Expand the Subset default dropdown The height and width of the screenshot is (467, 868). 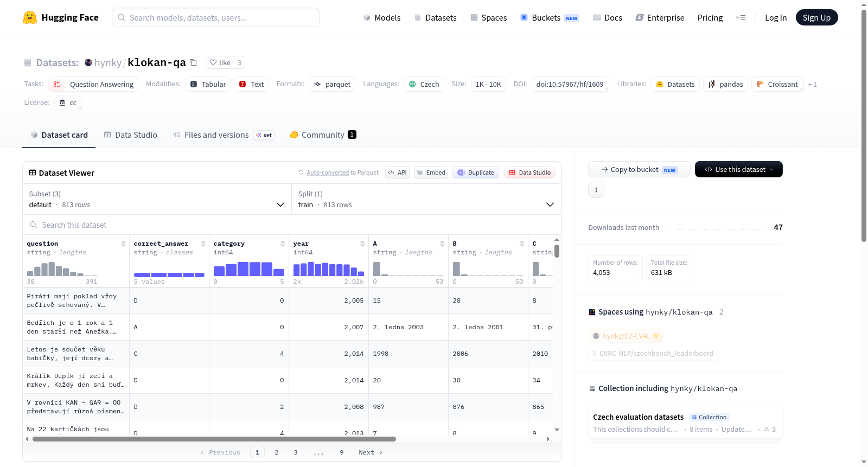157,199
